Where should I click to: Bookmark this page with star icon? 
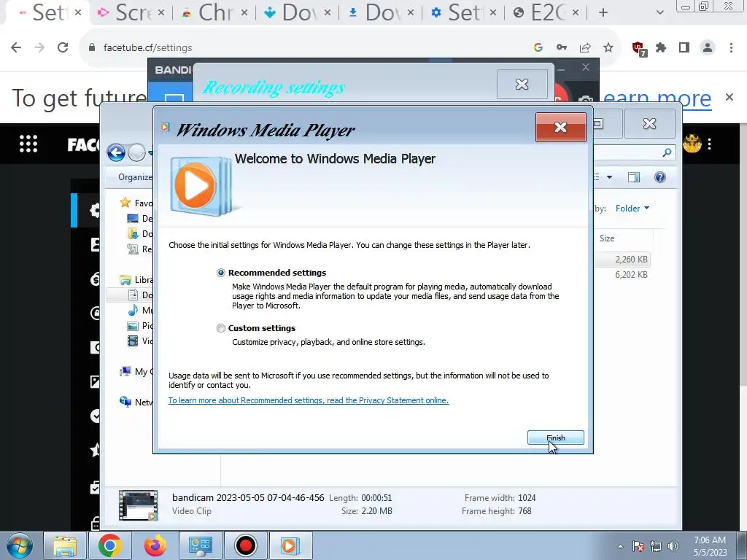[608, 47]
